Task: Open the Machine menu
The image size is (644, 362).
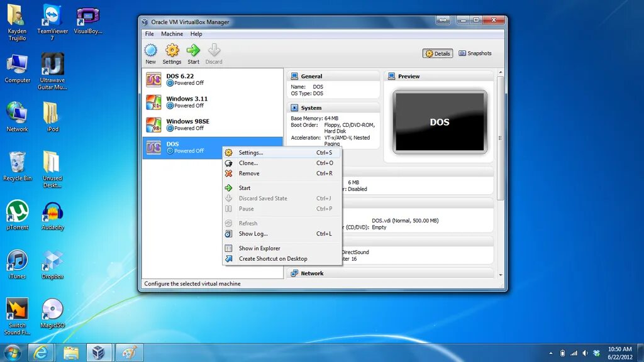Action: click(x=172, y=34)
